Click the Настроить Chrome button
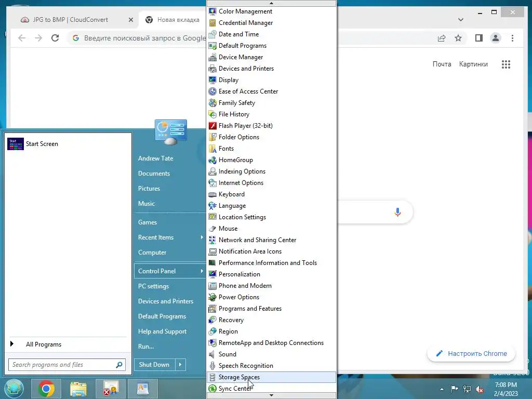The height and width of the screenshot is (399, 532). (471, 353)
